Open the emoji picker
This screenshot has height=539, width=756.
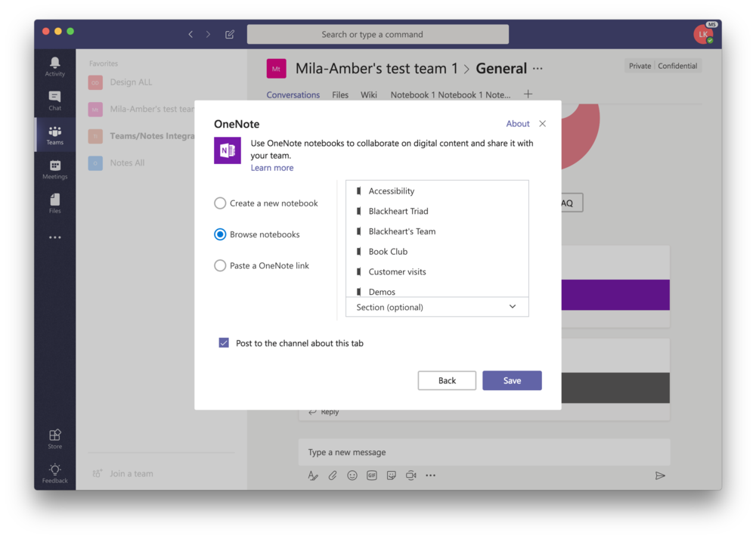pos(352,475)
